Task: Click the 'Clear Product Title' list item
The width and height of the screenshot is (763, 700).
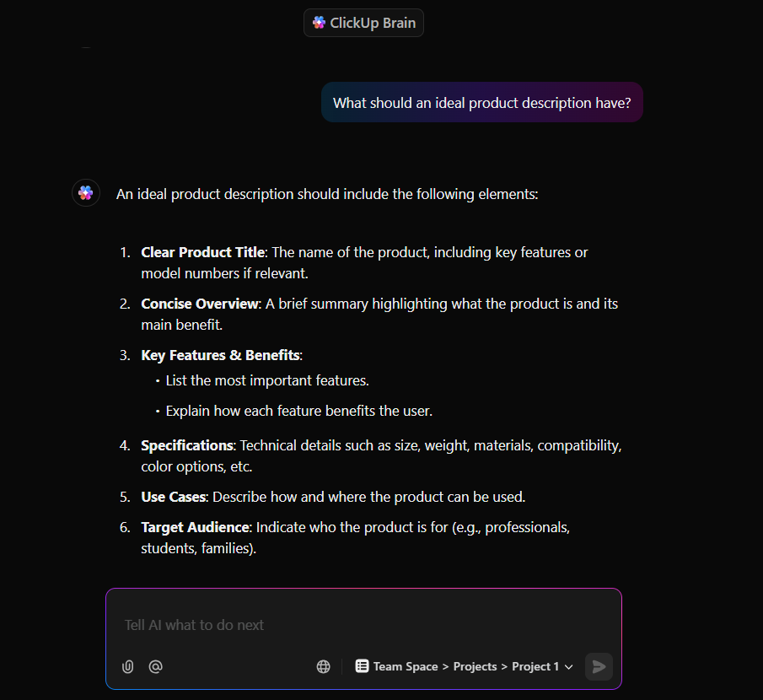Action: point(364,263)
